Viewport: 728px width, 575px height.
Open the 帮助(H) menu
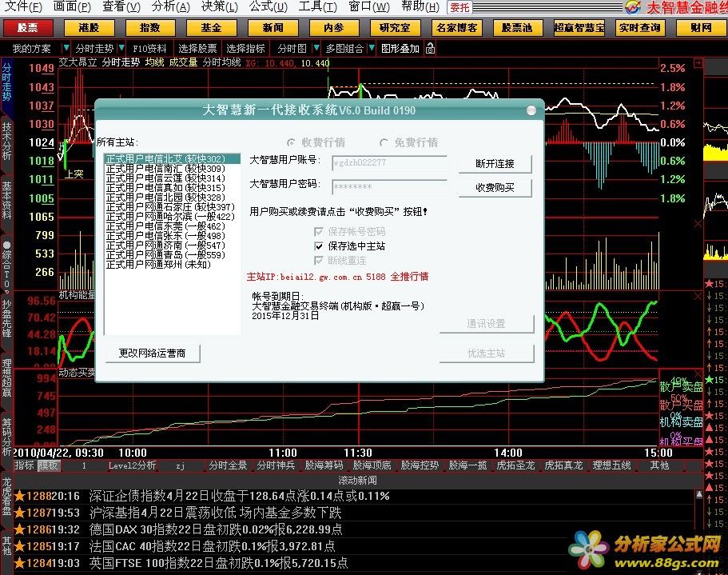(420, 6)
